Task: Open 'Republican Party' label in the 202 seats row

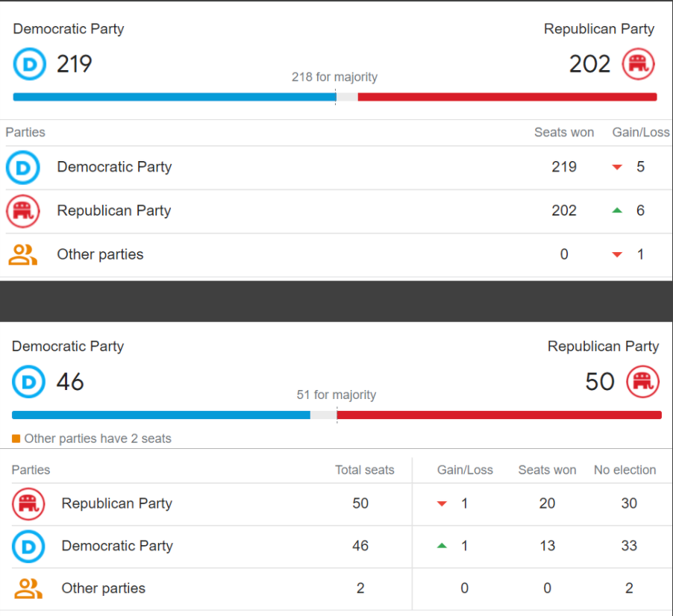Action: [x=114, y=211]
